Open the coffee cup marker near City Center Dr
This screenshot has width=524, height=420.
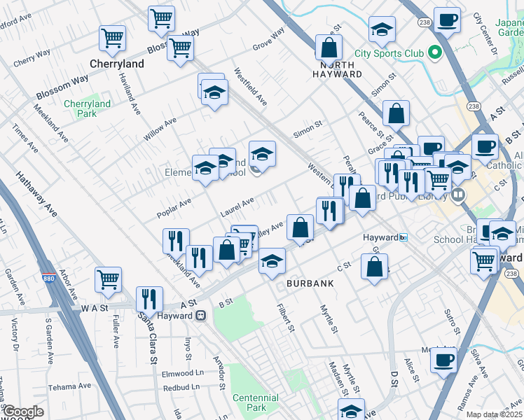tap(448, 21)
